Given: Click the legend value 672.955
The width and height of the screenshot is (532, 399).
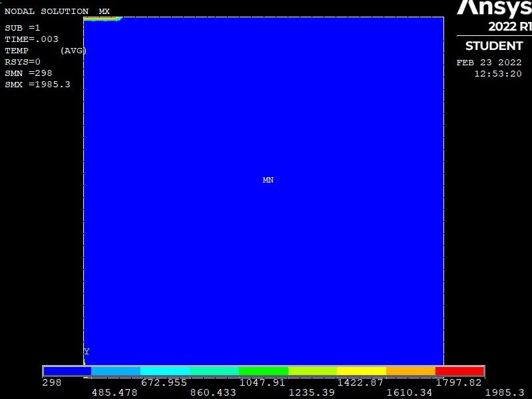Looking at the screenshot, I should 164,382.
